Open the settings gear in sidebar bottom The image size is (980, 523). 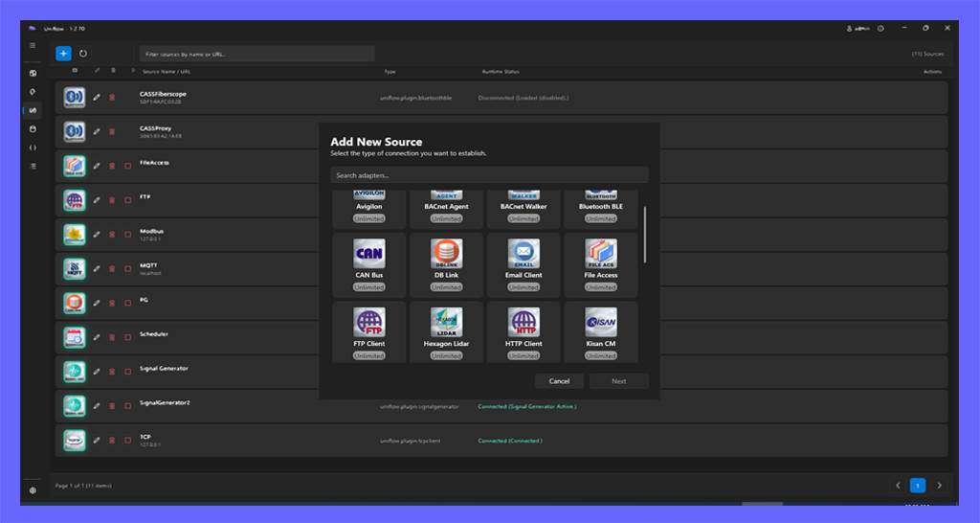click(33, 490)
